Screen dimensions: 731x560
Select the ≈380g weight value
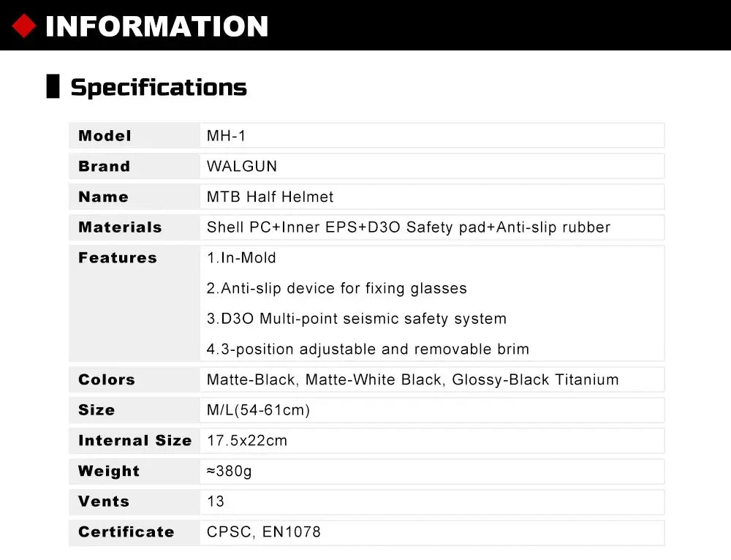click(229, 472)
